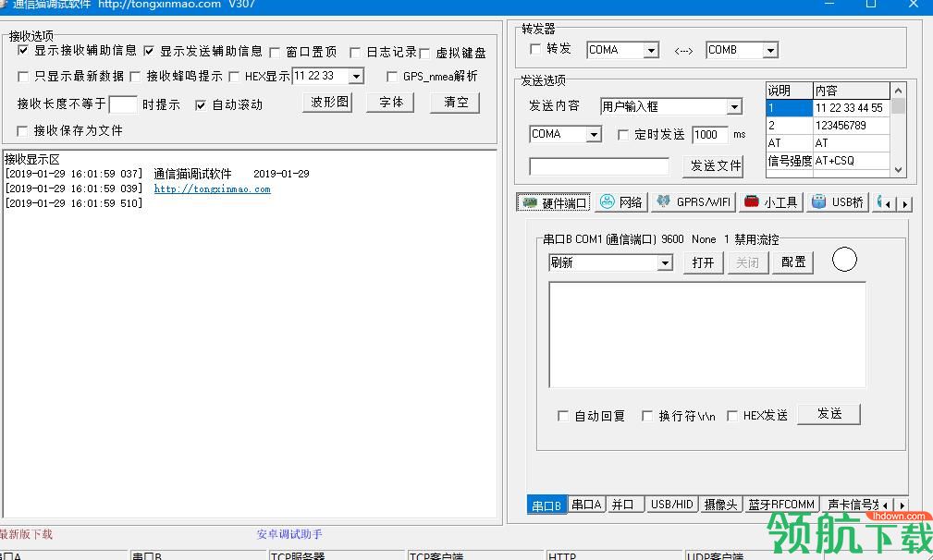Screen dimensions: 933x560
Task: Enable 虚拟键盘 virtual keyboard checkbox
Action: point(424,54)
